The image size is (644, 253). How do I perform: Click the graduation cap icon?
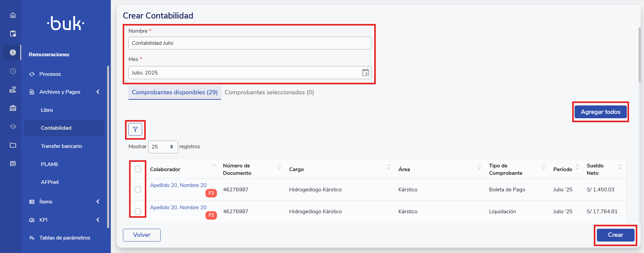coord(13,127)
